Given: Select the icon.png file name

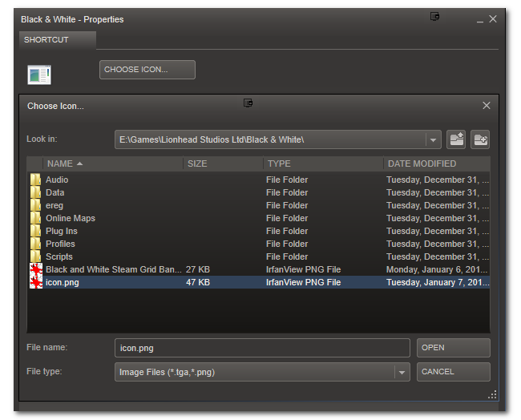Looking at the screenshot, I should click(x=63, y=282).
